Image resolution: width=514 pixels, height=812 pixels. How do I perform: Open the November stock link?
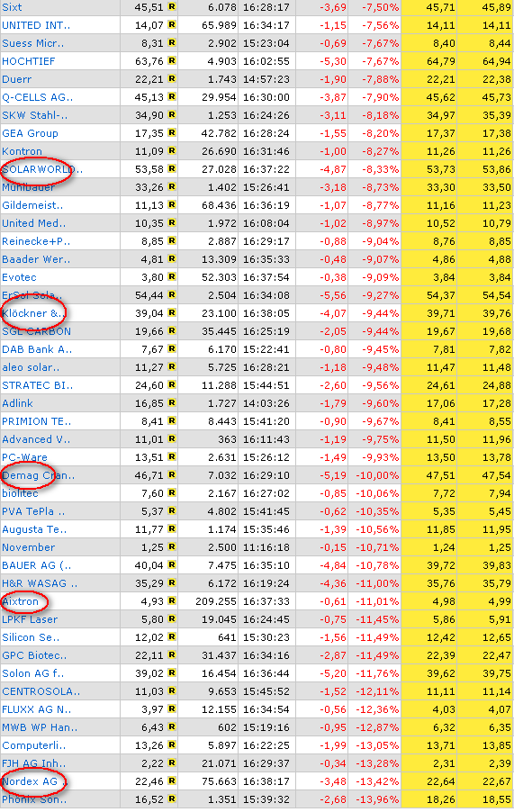(29, 547)
